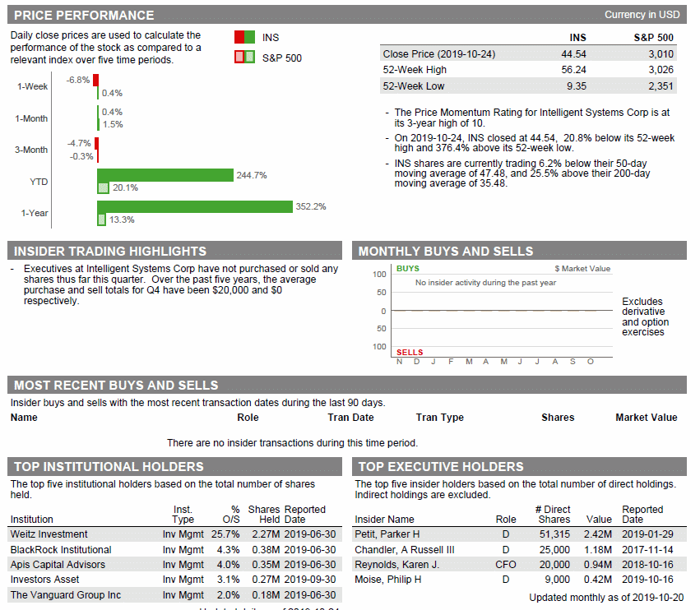Click 'No insider activity during the past year'
The image size is (700, 610).
485,283
